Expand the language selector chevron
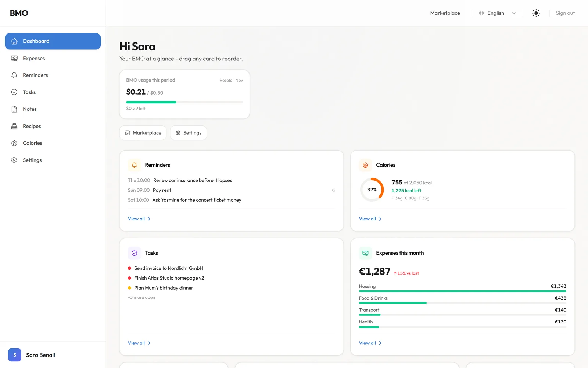Viewport: 588px width, 368px height. click(x=514, y=13)
